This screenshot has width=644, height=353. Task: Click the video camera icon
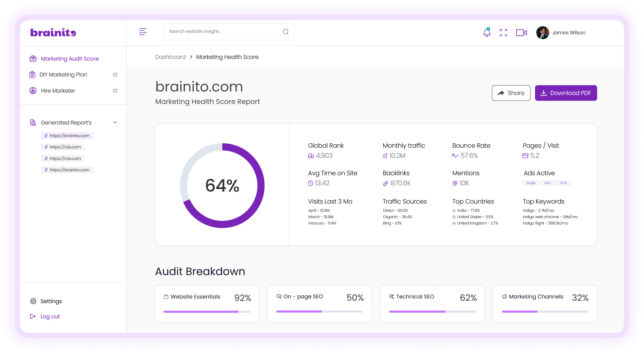[521, 33]
